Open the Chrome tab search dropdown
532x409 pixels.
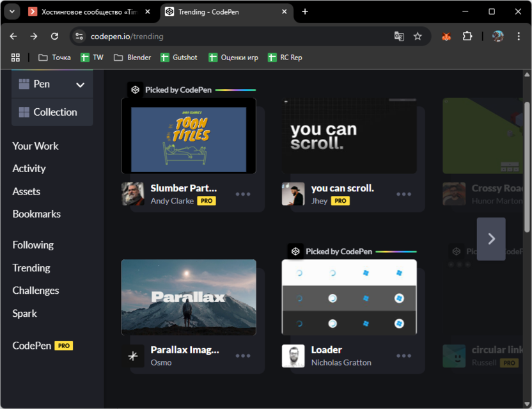(12, 12)
